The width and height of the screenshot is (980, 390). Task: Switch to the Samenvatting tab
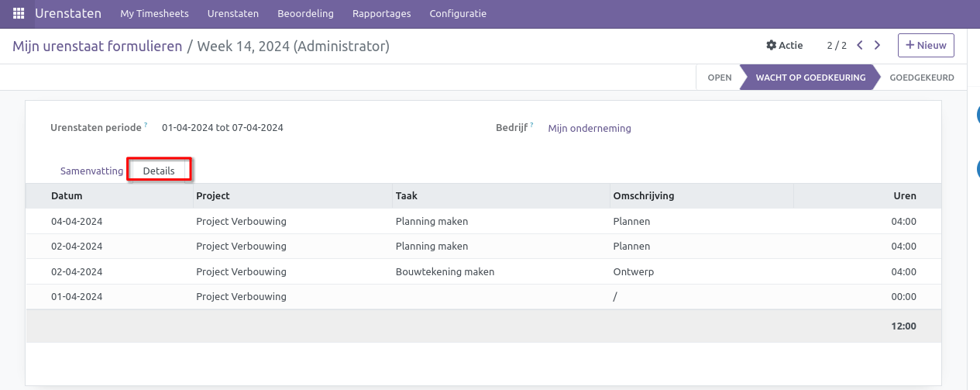coord(91,171)
